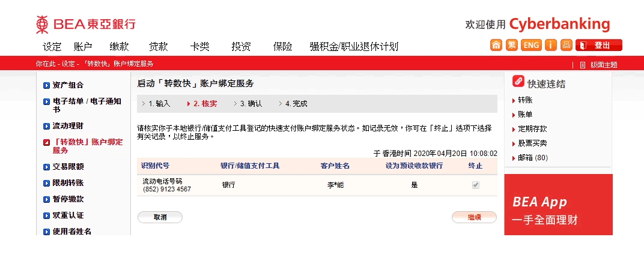
Task: Click arrow icon beside 限制转账
Action: click(47, 183)
